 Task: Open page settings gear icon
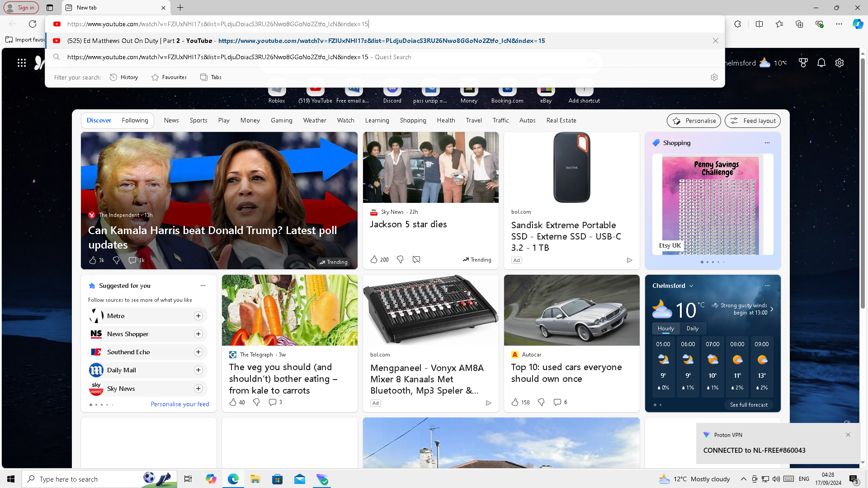840,63
